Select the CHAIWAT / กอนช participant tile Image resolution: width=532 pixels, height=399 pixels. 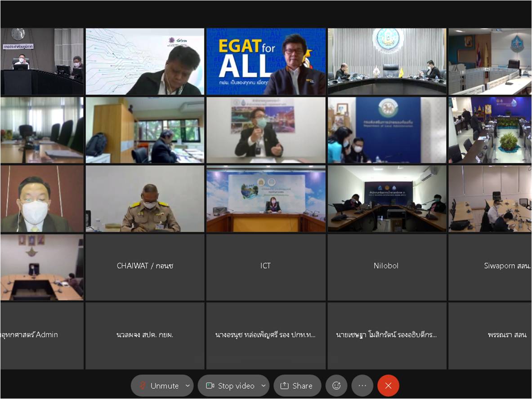[x=145, y=266]
